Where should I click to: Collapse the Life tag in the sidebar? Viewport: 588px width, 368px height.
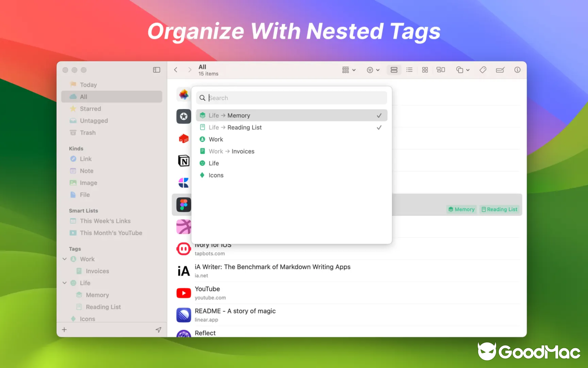point(64,283)
